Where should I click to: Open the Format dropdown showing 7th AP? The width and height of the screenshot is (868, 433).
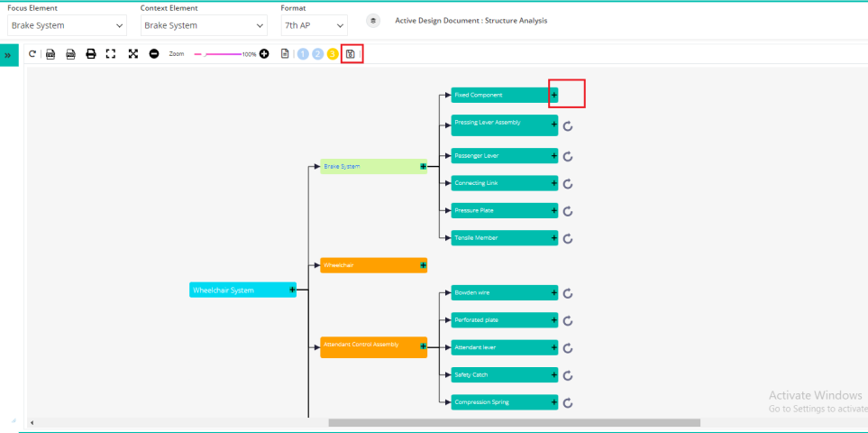click(314, 25)
